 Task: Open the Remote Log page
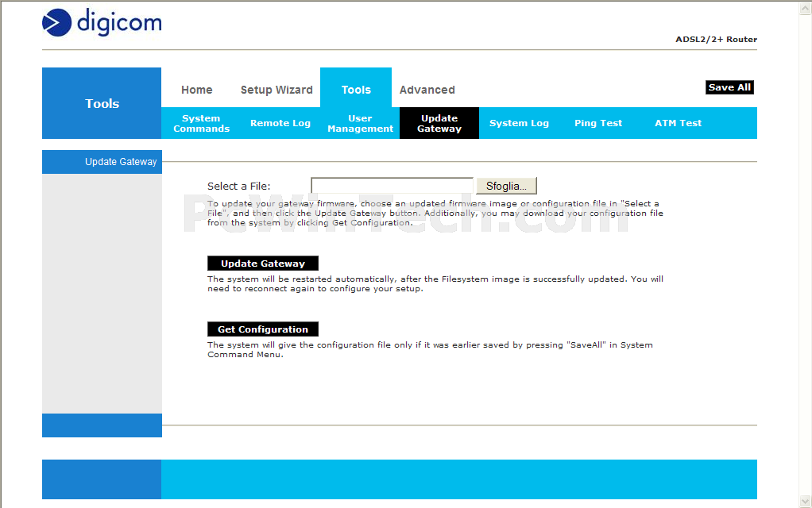280,124
